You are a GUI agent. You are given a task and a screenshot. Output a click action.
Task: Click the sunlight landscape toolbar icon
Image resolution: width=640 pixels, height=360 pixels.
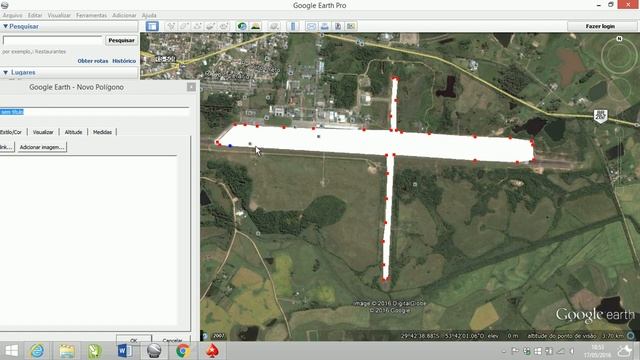click(256, 26)
